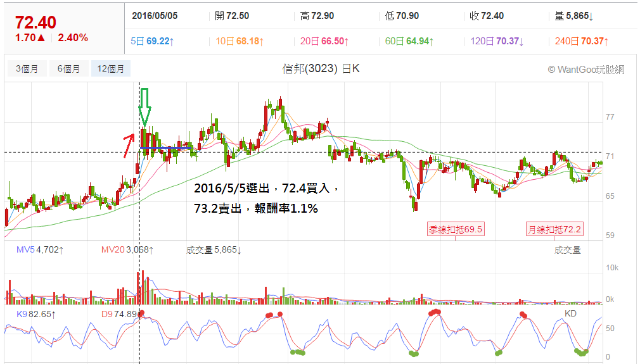Screen dimensions: 640x364
Task: Click the 季線扣抵69.5 marker label
Action: [x=455, y=229]
